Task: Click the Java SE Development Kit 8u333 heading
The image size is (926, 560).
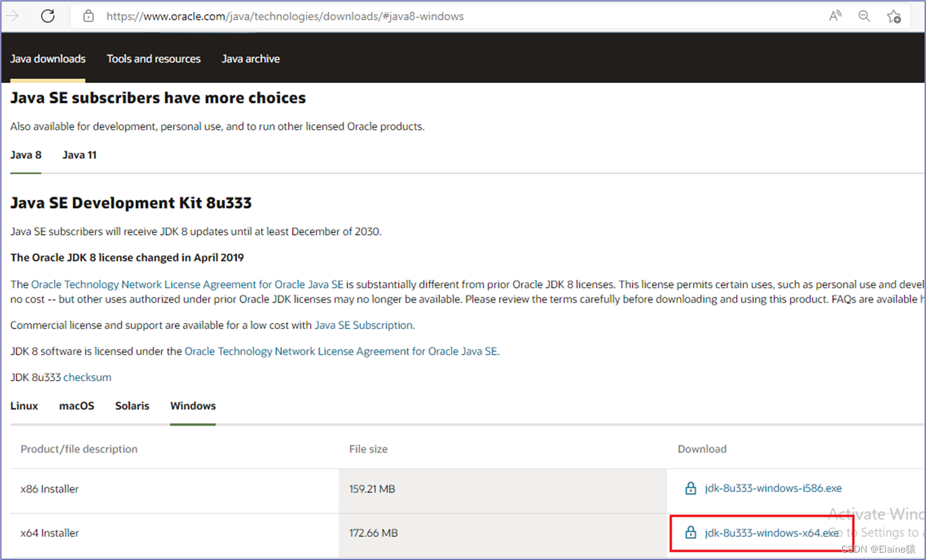Action: click(131, 203)
